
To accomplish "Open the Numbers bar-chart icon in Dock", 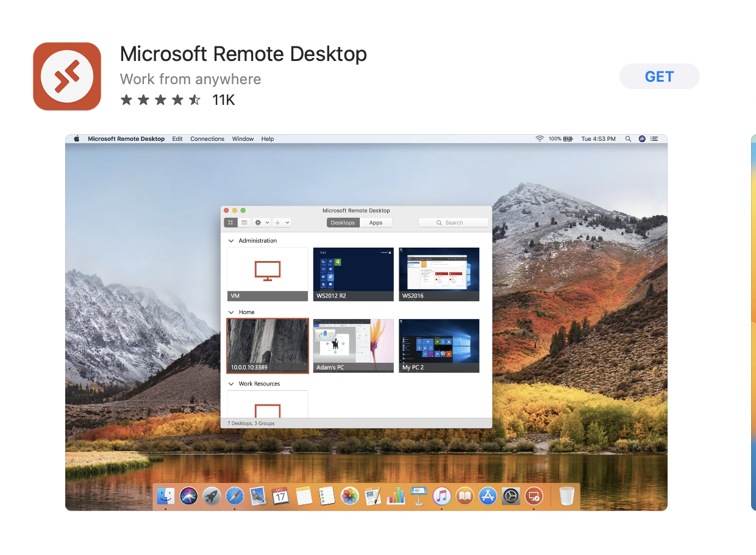I will point(396,495).
